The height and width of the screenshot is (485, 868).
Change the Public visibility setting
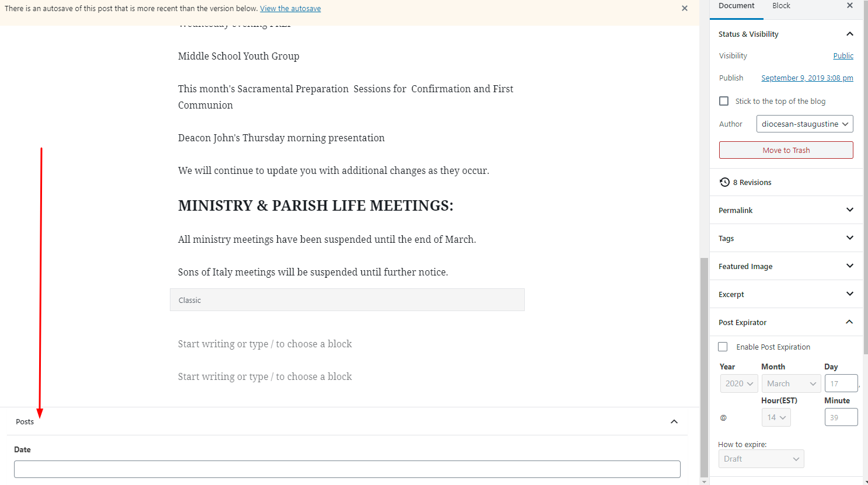[x=843, y=56]
